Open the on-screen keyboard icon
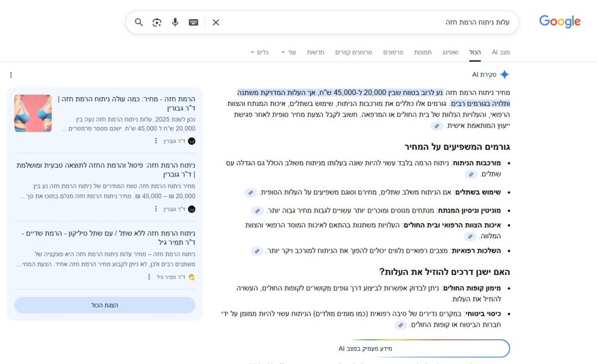Screen dimensions: 597x364 [194, 22]
